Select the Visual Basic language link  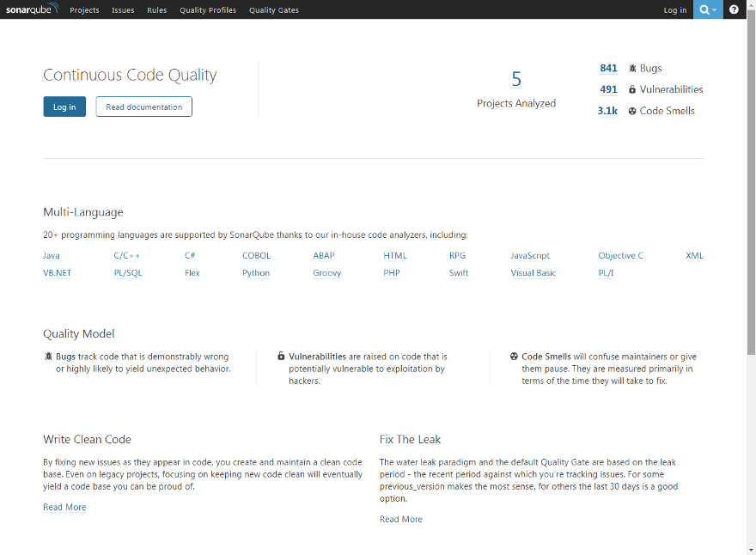[533, 273]
